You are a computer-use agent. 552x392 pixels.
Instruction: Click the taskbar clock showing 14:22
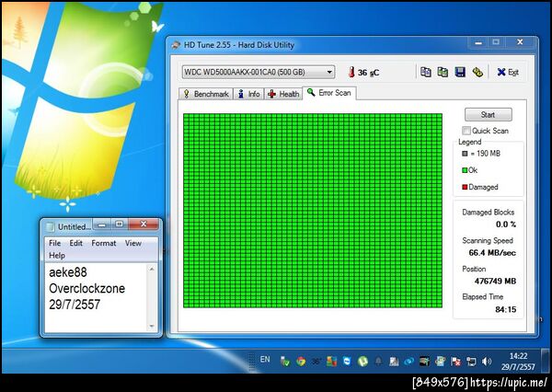(x=518, y=361)
